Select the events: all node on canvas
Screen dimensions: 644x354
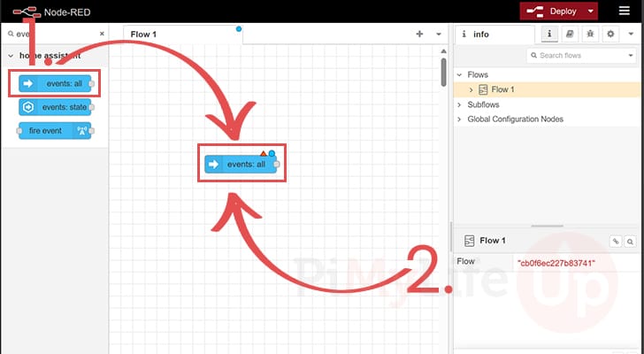tap(241, 165)
